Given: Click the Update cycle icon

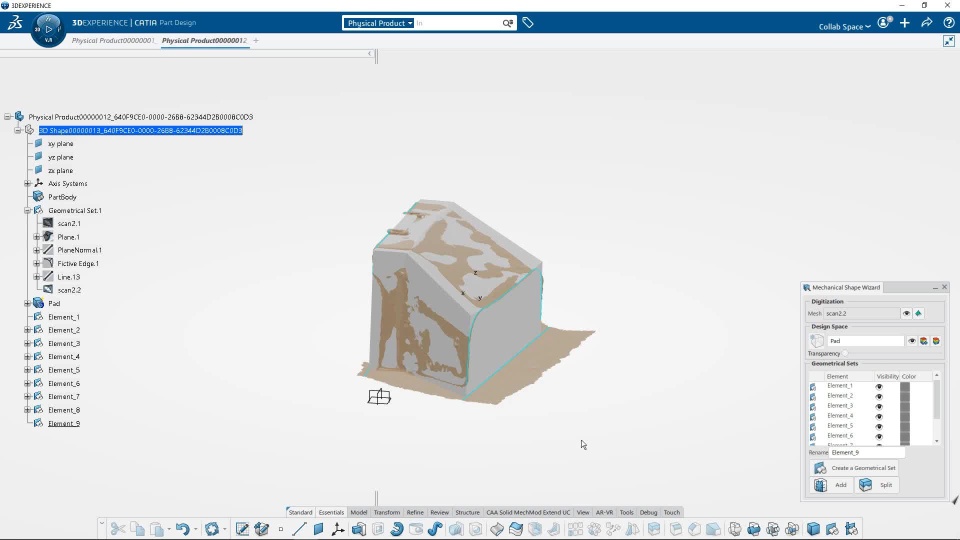Looking at the screenshot, I should coord(212,528).
